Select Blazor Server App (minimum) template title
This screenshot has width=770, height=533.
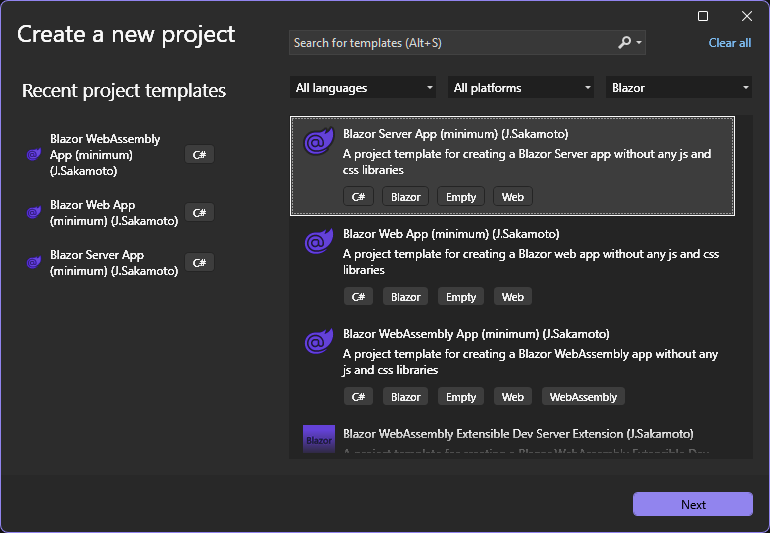[455, 134]
